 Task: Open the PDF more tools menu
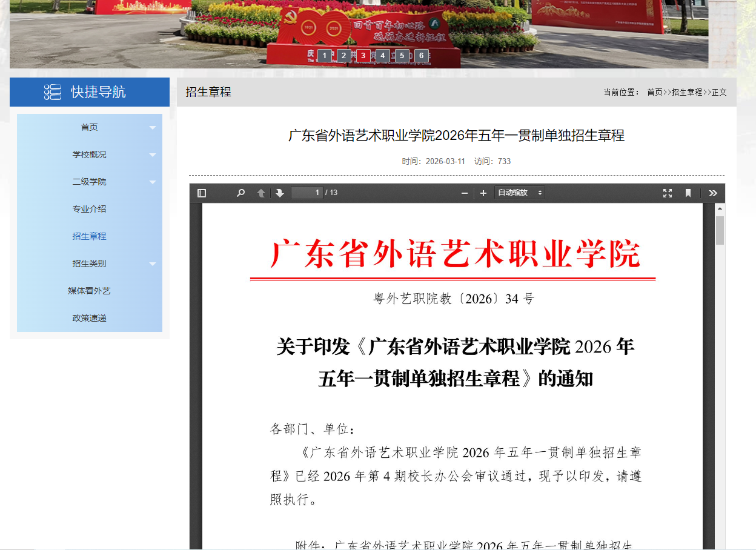712,193
